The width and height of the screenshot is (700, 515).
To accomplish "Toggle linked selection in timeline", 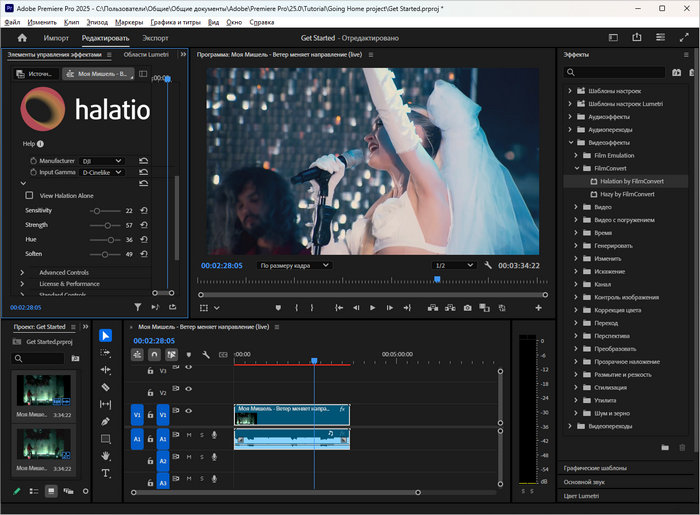I will click(x=171, y=354).
